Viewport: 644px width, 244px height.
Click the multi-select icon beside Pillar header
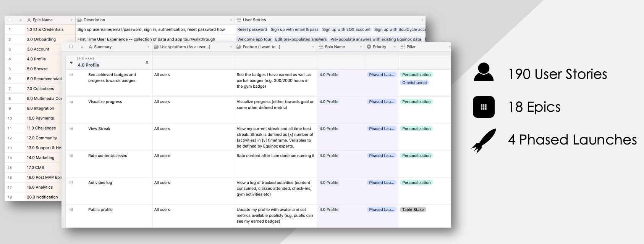[403, 47]
